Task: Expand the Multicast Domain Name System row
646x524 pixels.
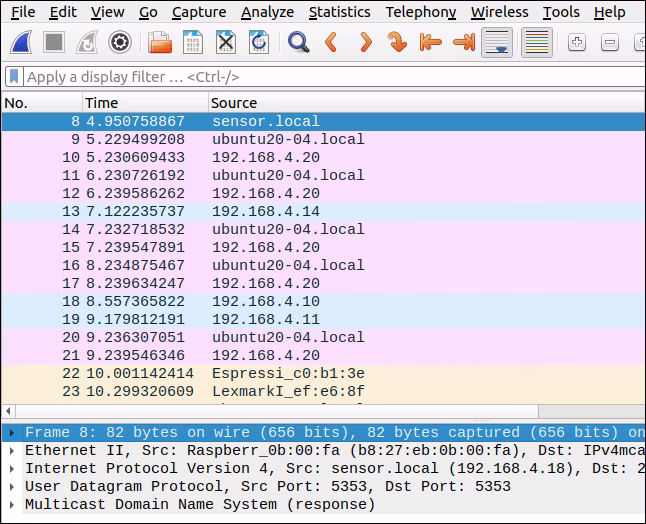Action: click(12, 504)
